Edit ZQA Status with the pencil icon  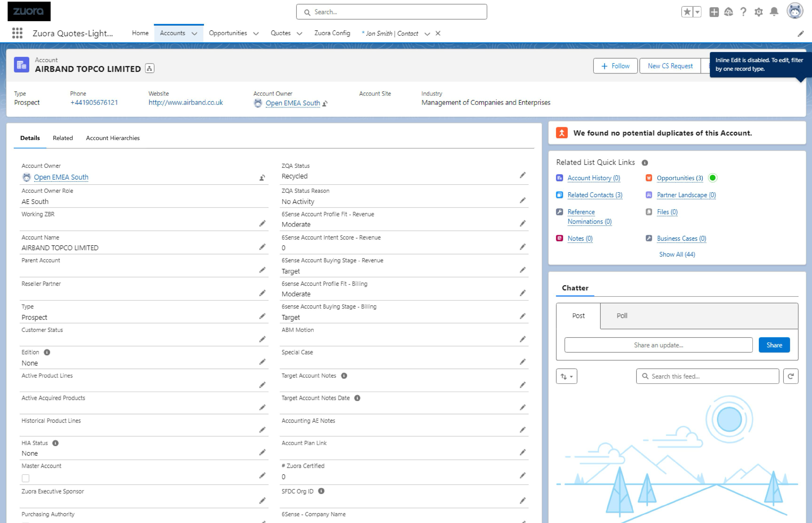coord(522,175)
